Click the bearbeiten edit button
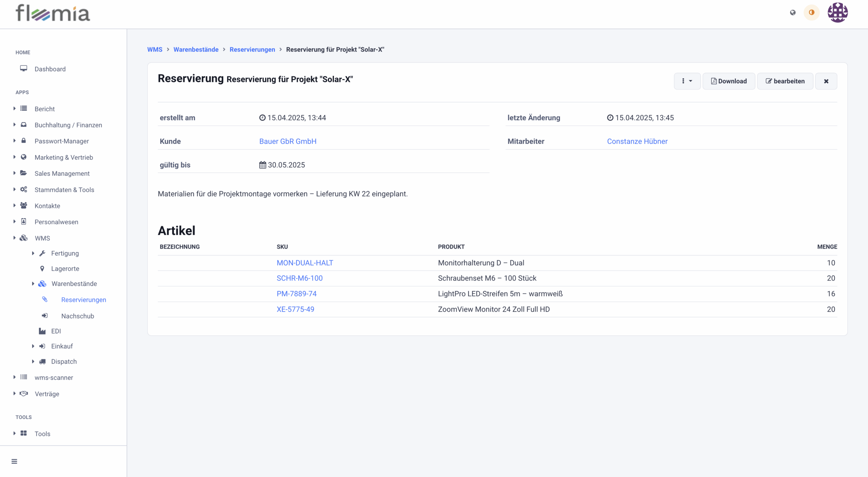868x477 pixels. coord(785,81)
